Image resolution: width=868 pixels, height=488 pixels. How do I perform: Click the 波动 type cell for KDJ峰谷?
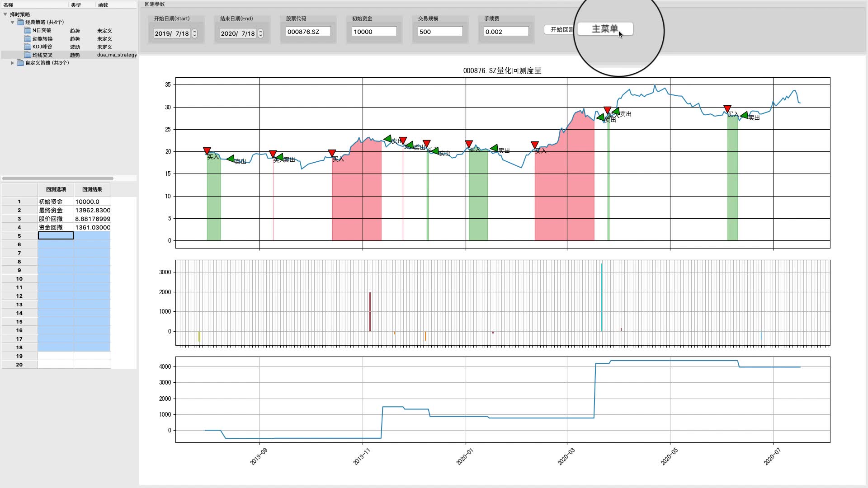(75, 47)
